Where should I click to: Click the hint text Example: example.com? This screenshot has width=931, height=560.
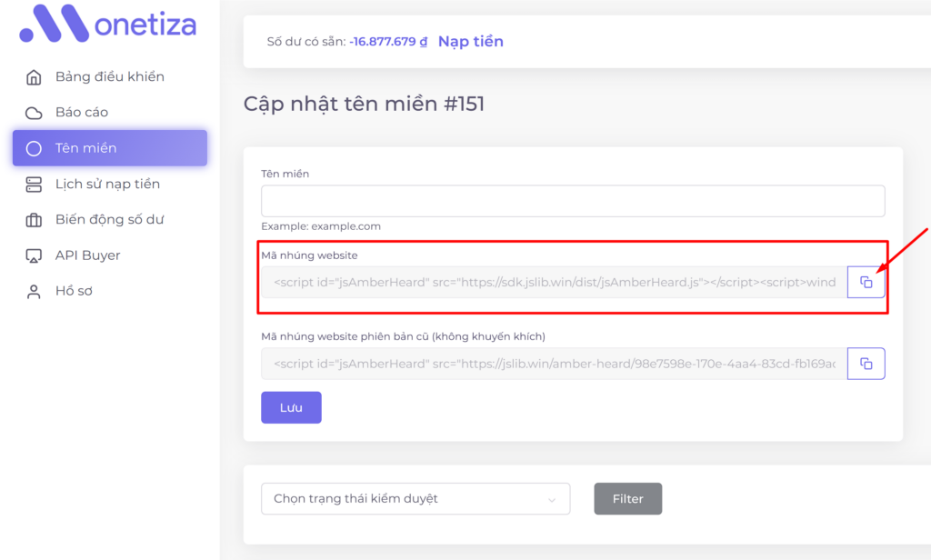(x=321, y=226)
